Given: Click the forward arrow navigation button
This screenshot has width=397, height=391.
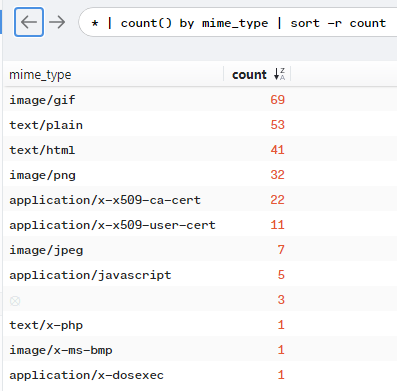Looking at the screenshot, I should coord(57,22).
